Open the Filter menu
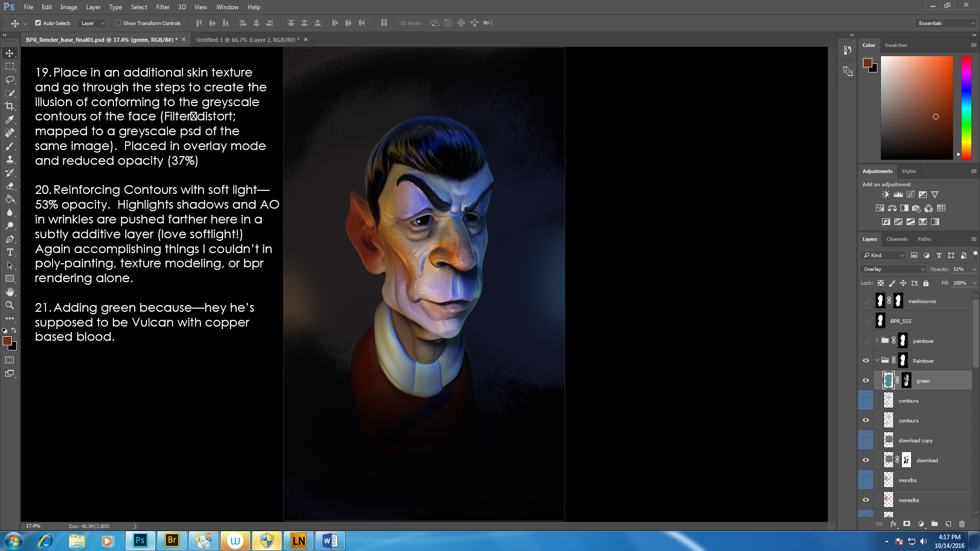980x551 pixels. click(x=162, y=7)
